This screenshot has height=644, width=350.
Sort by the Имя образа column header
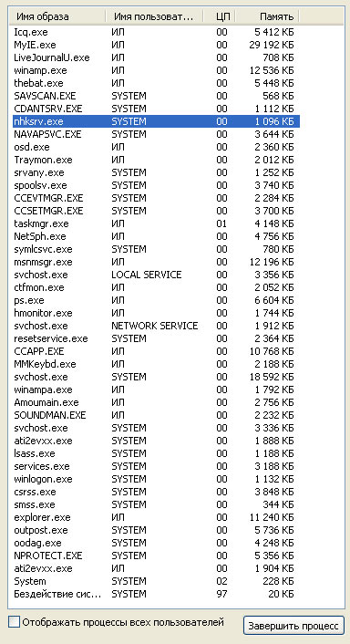click(x=57, y=16)
